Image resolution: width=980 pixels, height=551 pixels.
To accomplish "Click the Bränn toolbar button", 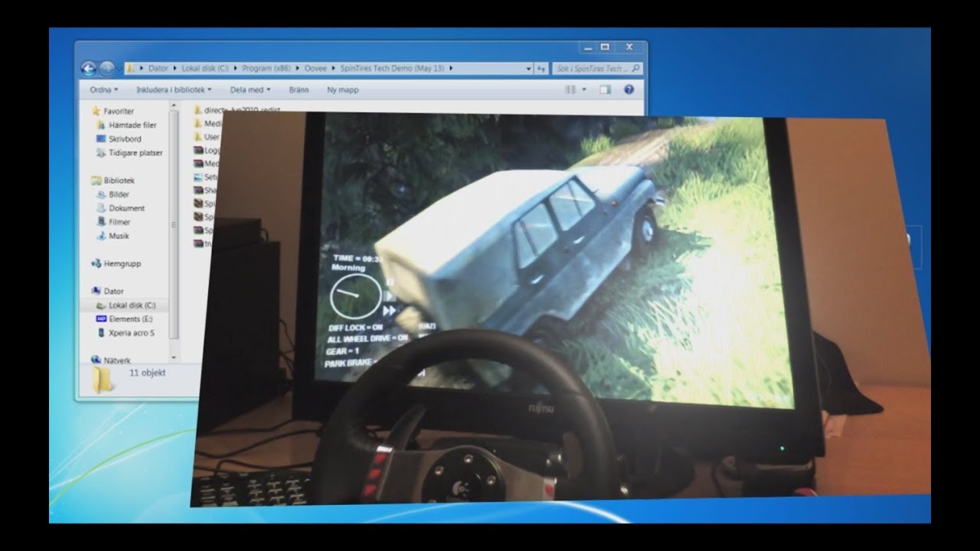I will pyautogui.click(x=299, y=90).
